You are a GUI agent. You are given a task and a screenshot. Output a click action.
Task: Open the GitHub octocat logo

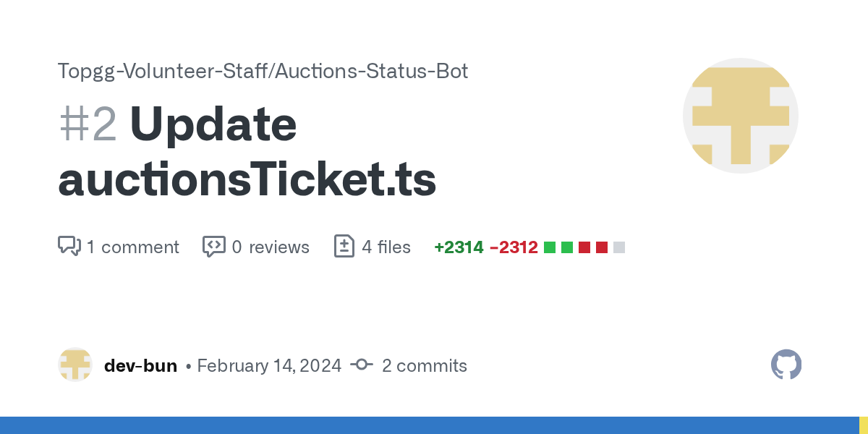click(786, 365)
